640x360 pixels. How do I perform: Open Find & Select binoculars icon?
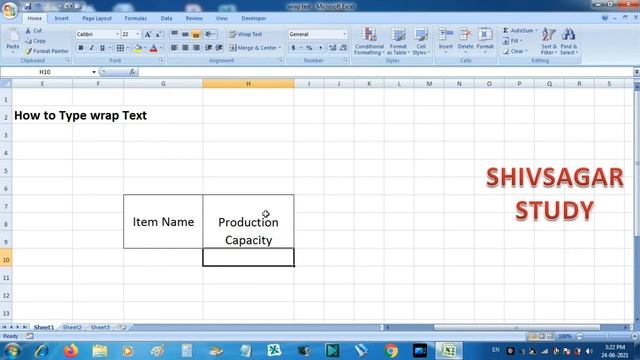point(569,34)
